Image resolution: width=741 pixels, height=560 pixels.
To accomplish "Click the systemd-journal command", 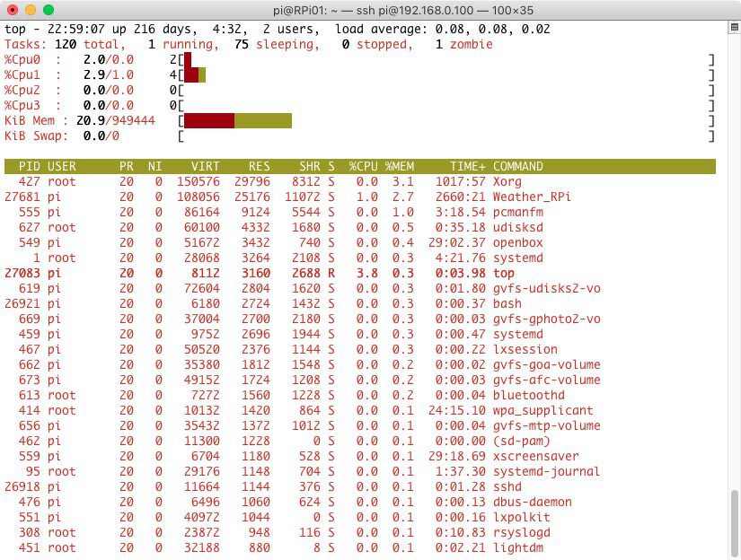I will point(547,472).
